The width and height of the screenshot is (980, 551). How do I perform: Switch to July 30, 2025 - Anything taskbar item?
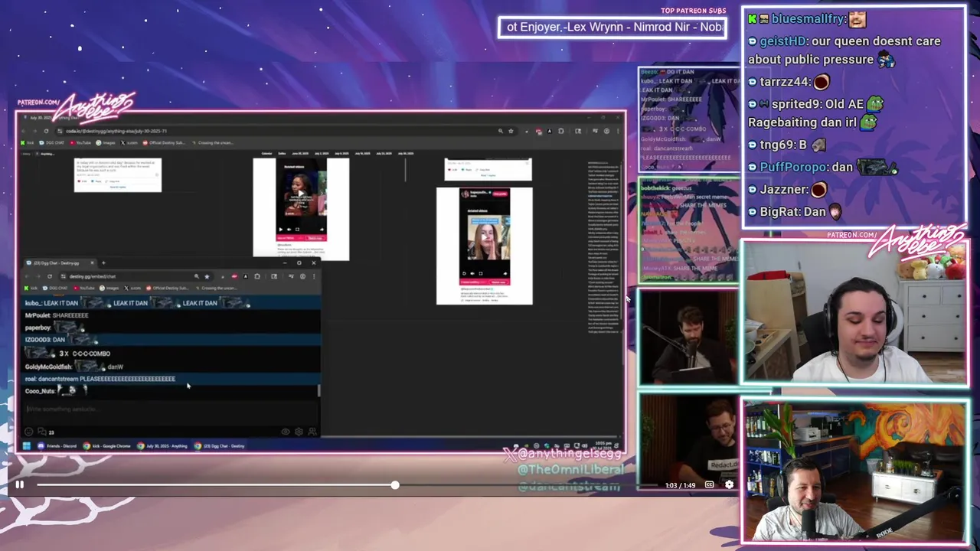click(x=162, y=446)
